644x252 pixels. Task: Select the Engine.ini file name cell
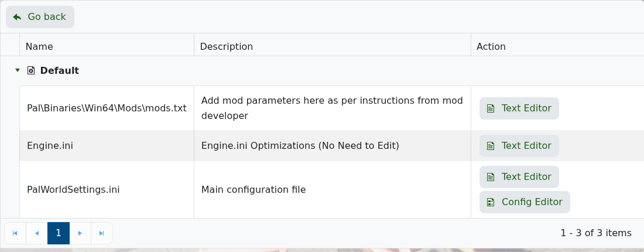[107, 145]
